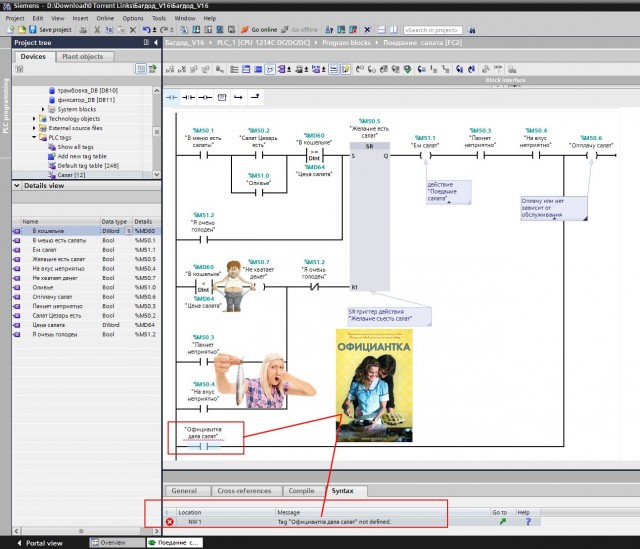Print with the printer icon
This screenshot has height=549, width=640.
point(83,29)
